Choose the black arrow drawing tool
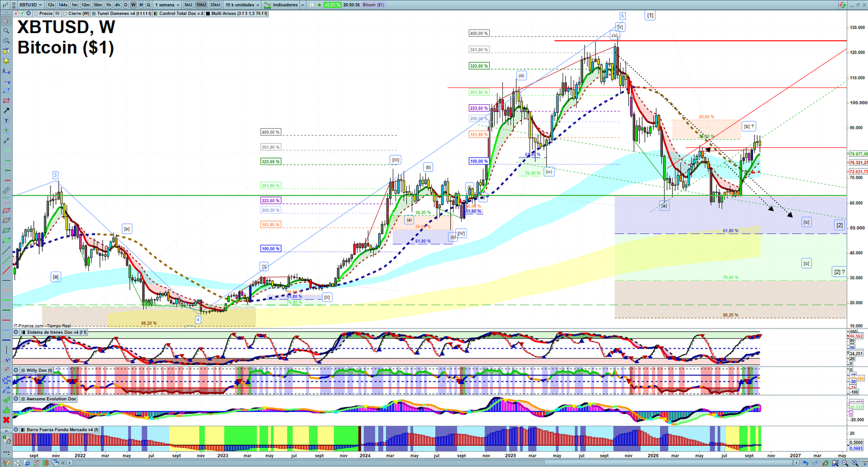Screen dimensions: 868x467 (x=6, y=110)
